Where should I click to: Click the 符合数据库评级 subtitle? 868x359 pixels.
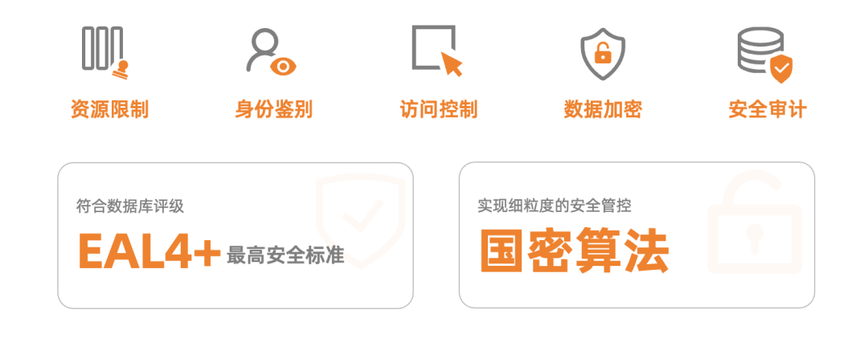click(x=130, y=207)
